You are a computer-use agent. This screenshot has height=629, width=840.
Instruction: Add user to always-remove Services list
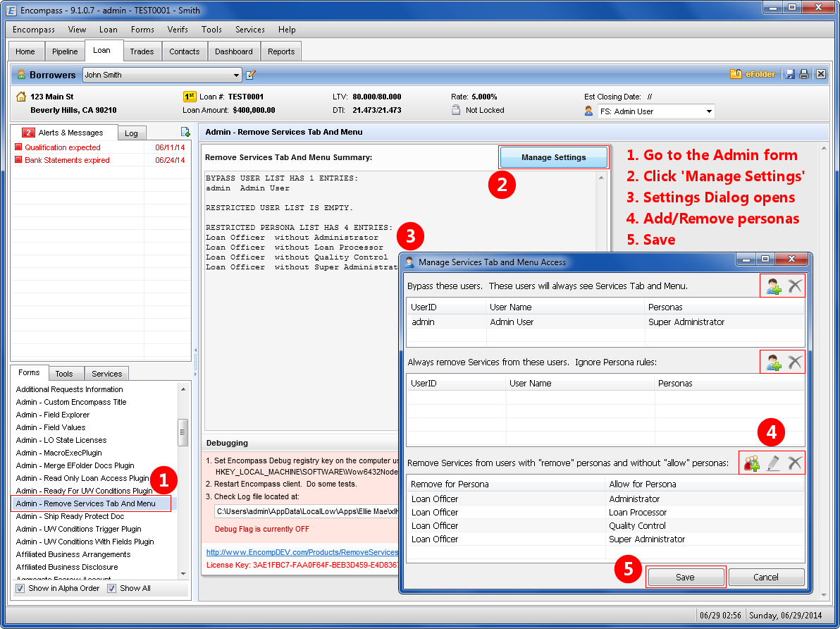(x=773, y=362)
